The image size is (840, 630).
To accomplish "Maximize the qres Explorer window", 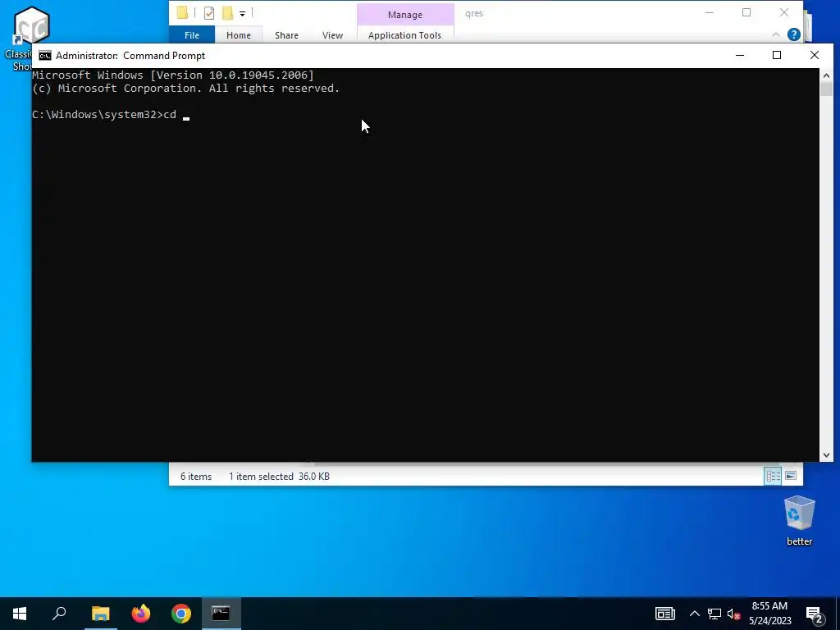I will pyautogui.click(x=746, y=12).
